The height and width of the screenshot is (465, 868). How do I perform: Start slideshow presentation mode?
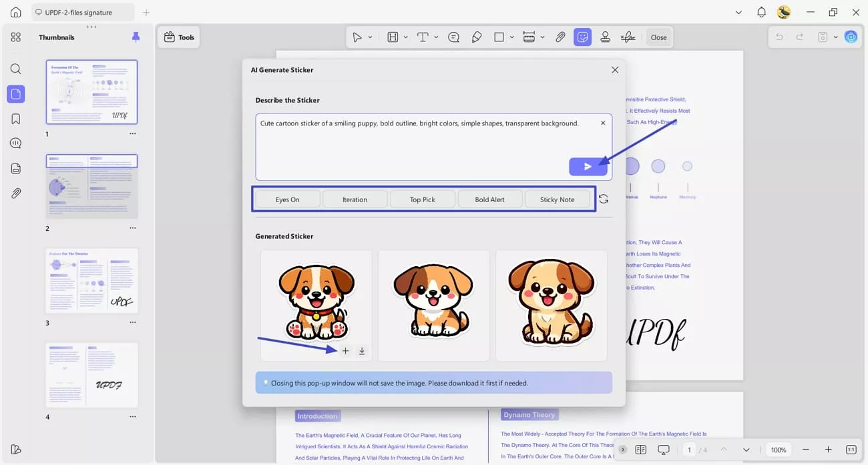click(664, 450)
